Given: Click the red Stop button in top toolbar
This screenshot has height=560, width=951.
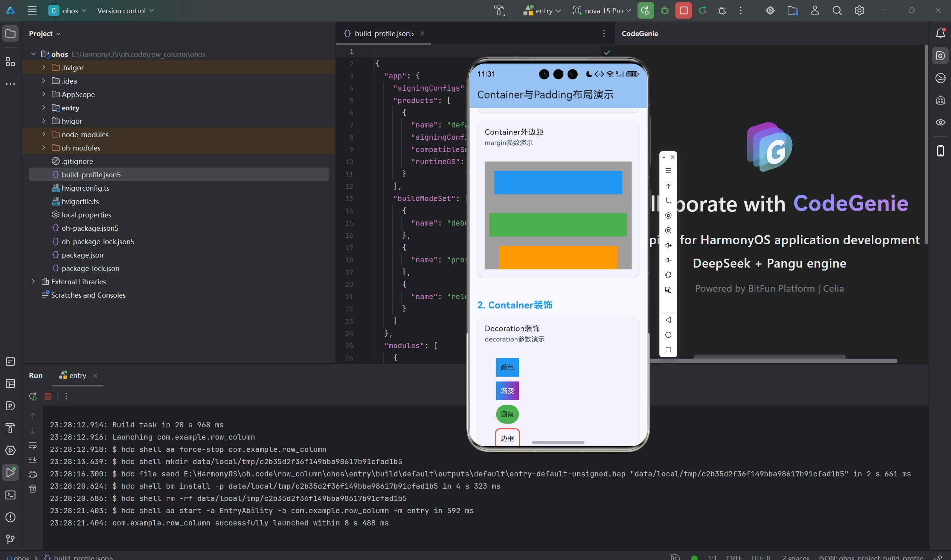Looking at the screenshot, I should tap(683, 10).
